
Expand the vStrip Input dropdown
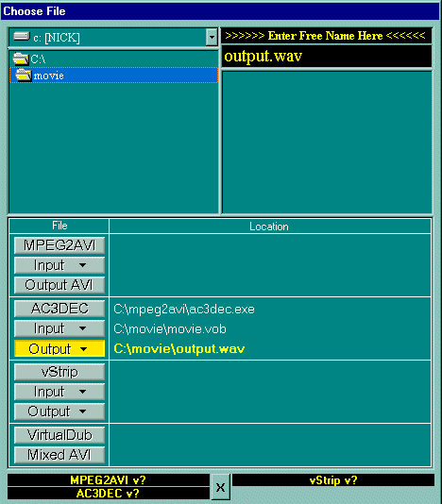pyautogui.click(x=59, y=392)
